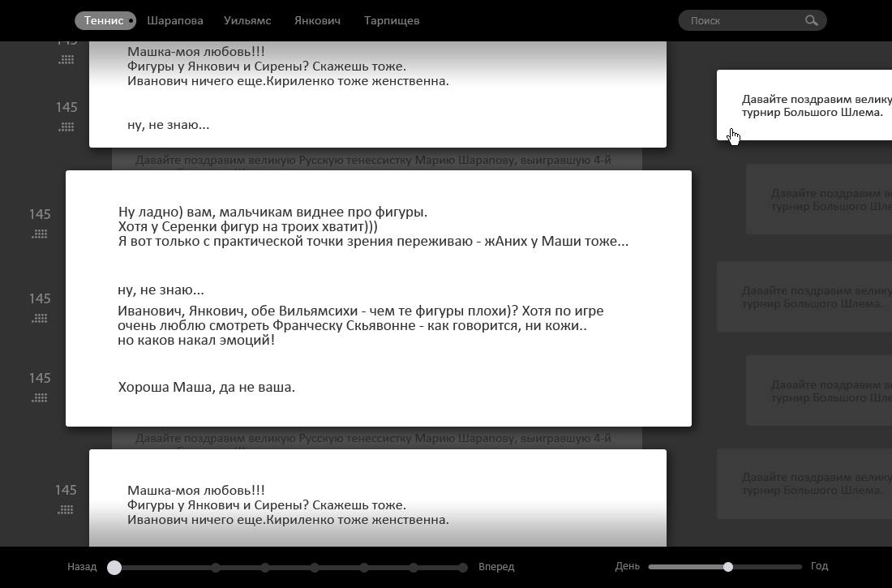Click the large handle on Назад–Вперед timeline
The image size is (892, 588).
114,568
